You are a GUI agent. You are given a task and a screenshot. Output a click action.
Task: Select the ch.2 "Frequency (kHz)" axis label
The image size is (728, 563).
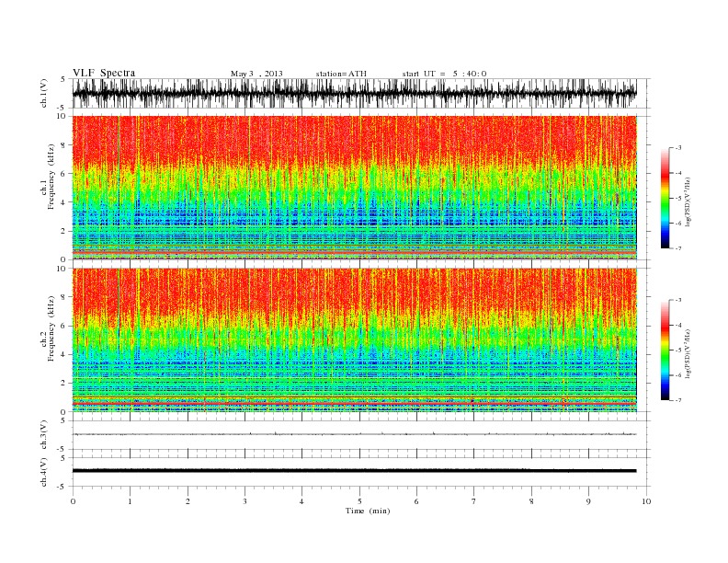coord(51,328)
